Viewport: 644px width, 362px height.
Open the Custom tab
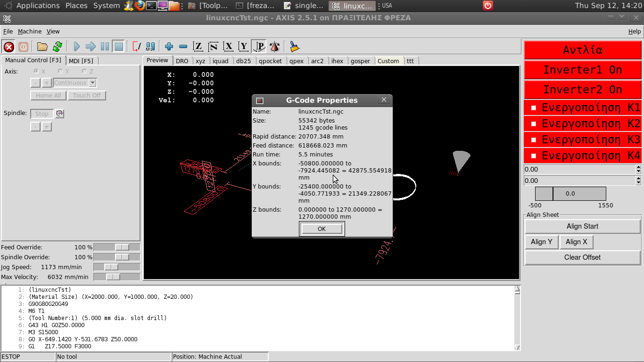(388, 61)
